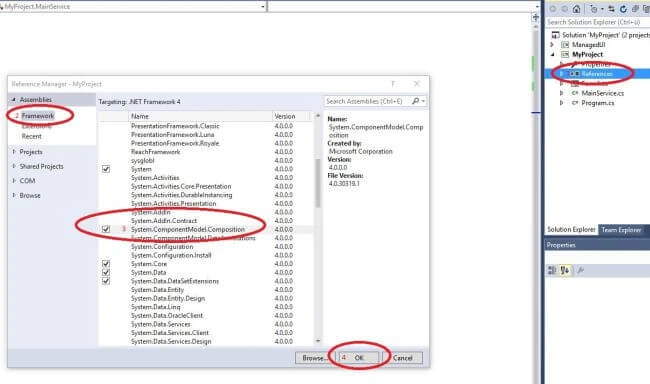Click the Forward arrow in Solution Explorer toolbar

565,9
